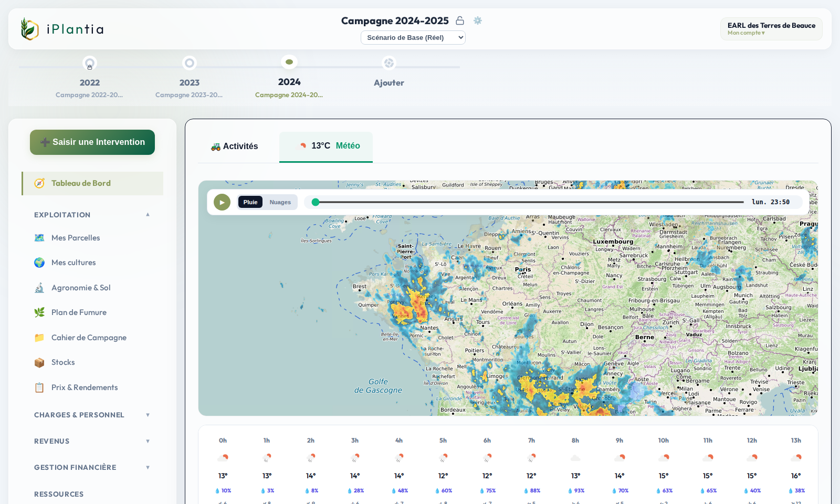Open the EARL des Terres de Beauce account menu
Image resolution: width=840 pixels, height=504 pixels.
coord(771,29)
